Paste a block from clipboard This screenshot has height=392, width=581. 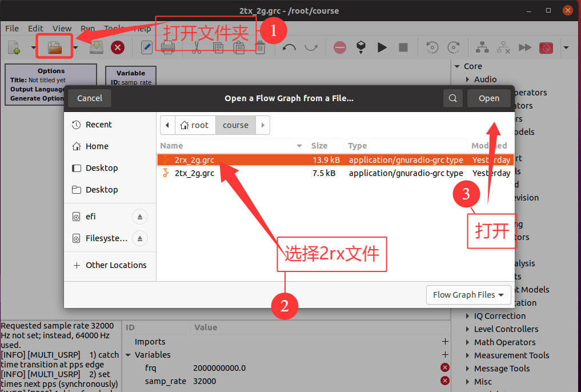[239, 47]
